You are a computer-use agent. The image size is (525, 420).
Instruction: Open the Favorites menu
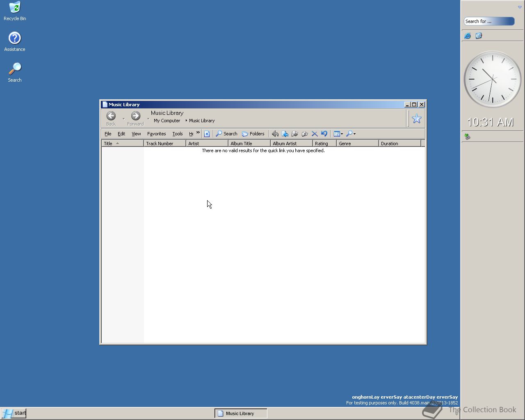pyautogui.click(x=156, y=134)
